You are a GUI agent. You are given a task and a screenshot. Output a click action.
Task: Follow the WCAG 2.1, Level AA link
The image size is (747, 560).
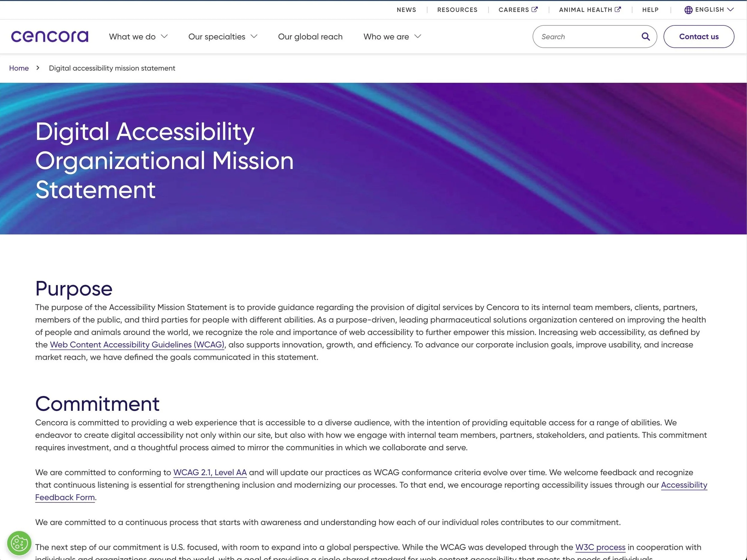point(210,472)
